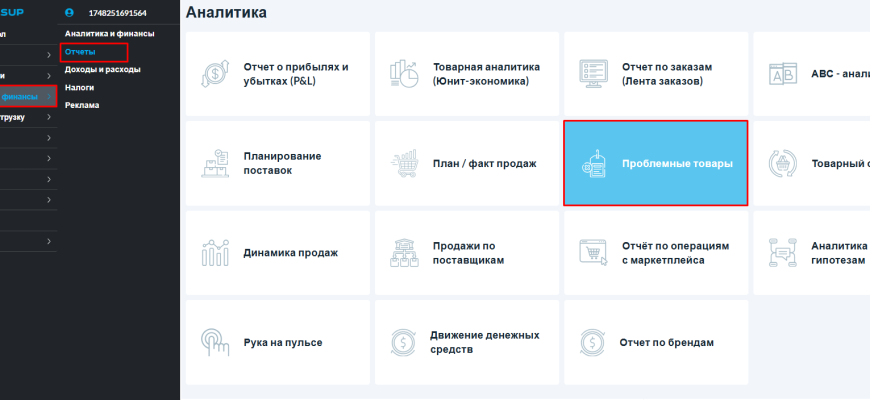Open the Проблемные товары report tile
This screenshot has width=870, height=400.
(x=655, y=164)
